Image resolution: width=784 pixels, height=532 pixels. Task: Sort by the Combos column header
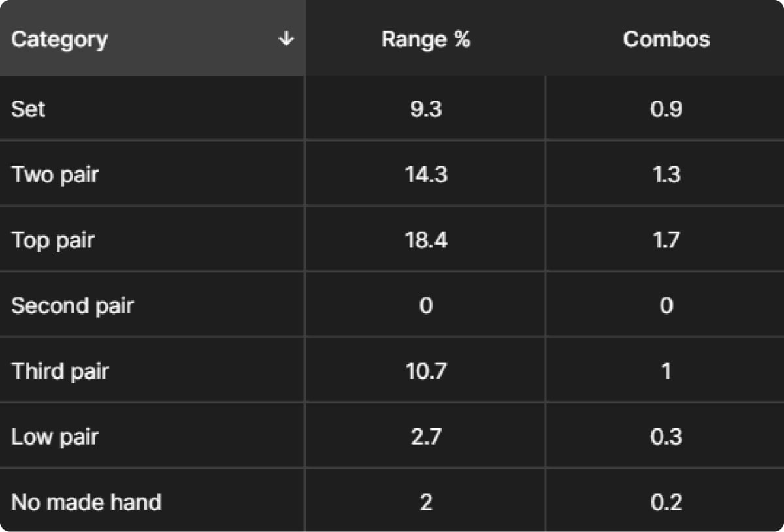click(x=665, y=38)
